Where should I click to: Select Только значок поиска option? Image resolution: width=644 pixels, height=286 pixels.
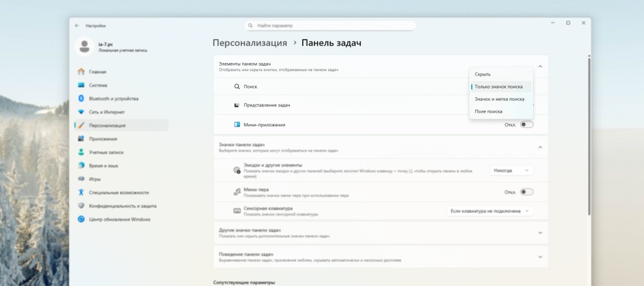pyautogui.click(x=501, y=87)
